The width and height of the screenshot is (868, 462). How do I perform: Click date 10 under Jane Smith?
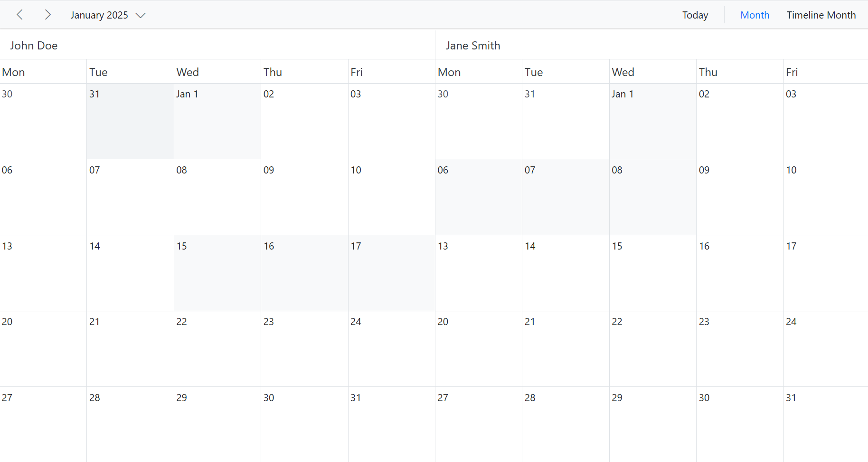coord(791,170)
